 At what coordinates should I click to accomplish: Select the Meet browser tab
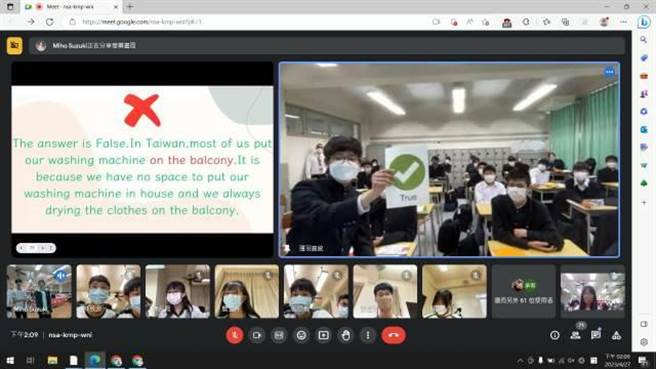[x=71, y=7]
